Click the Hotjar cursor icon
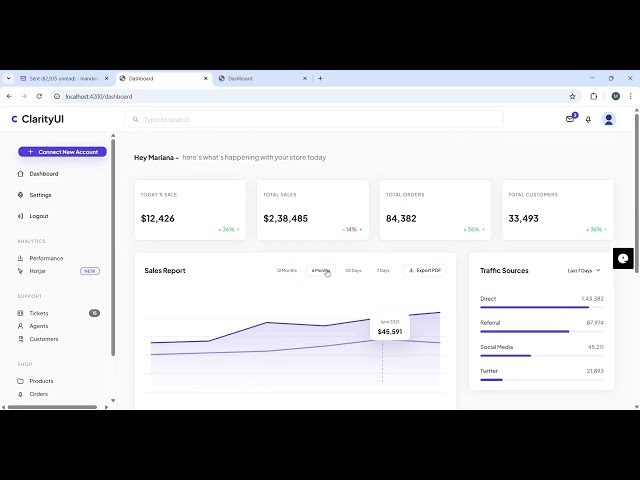 click(x=20, y=271)
